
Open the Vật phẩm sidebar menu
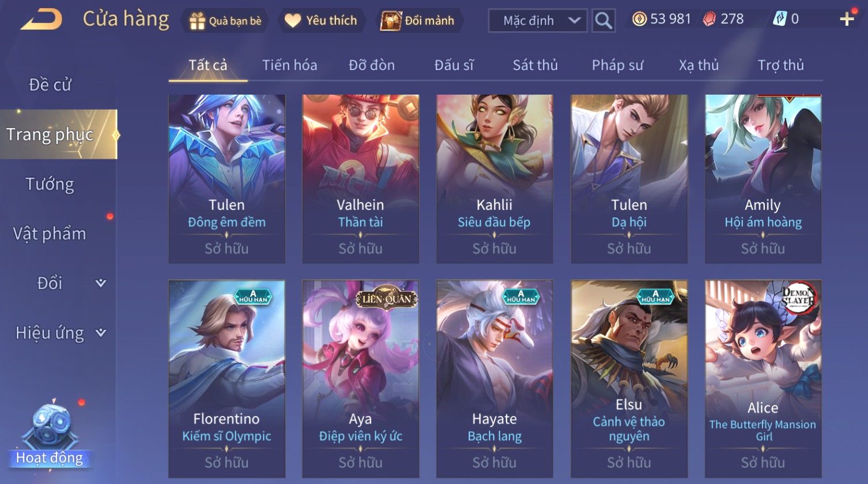pos(50,234)
